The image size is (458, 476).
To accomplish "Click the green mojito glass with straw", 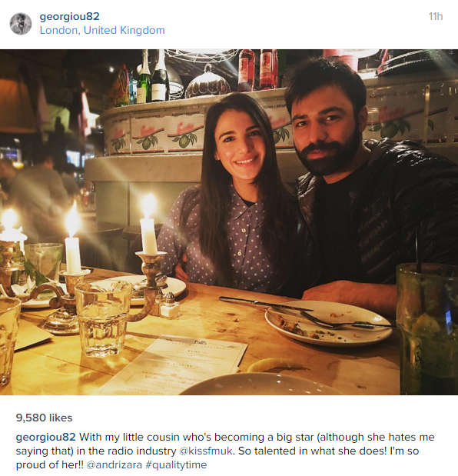I will pyautogui.click(x=427, y=328).
